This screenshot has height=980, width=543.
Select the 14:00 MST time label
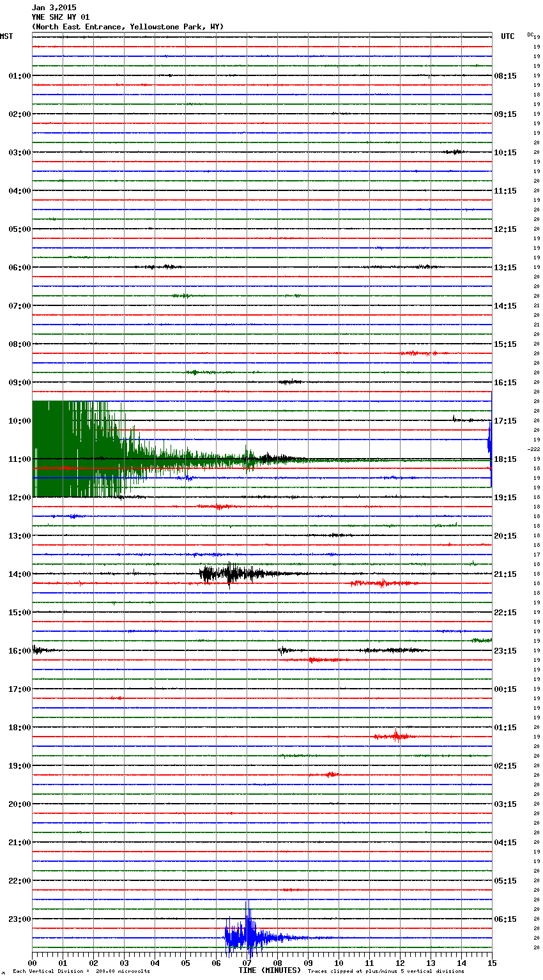tap(20, 574)
